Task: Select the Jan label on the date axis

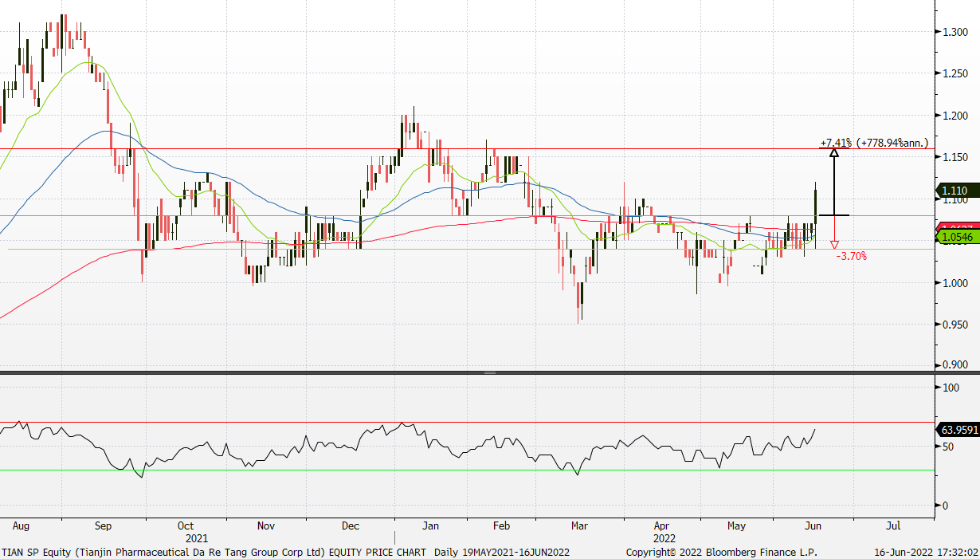Action: point(431,526)
